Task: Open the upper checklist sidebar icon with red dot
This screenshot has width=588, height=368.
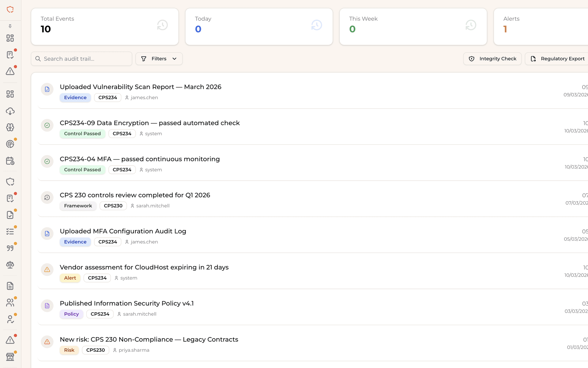Action: 10,55
